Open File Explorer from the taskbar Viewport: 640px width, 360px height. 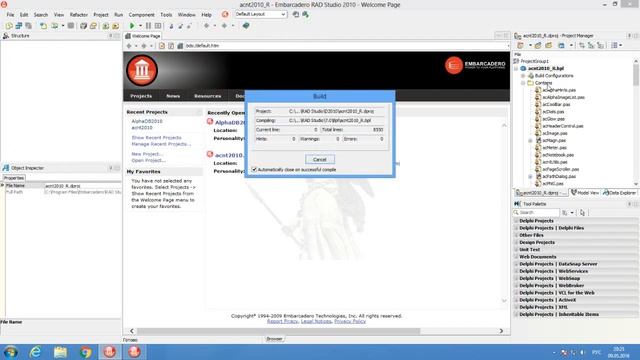60,352
